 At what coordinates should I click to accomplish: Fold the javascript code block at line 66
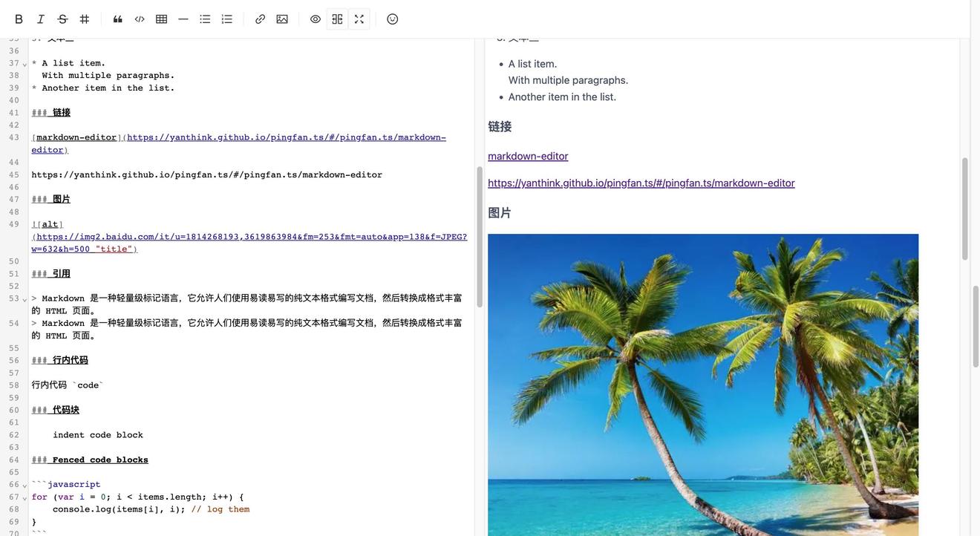coord(24,486)
